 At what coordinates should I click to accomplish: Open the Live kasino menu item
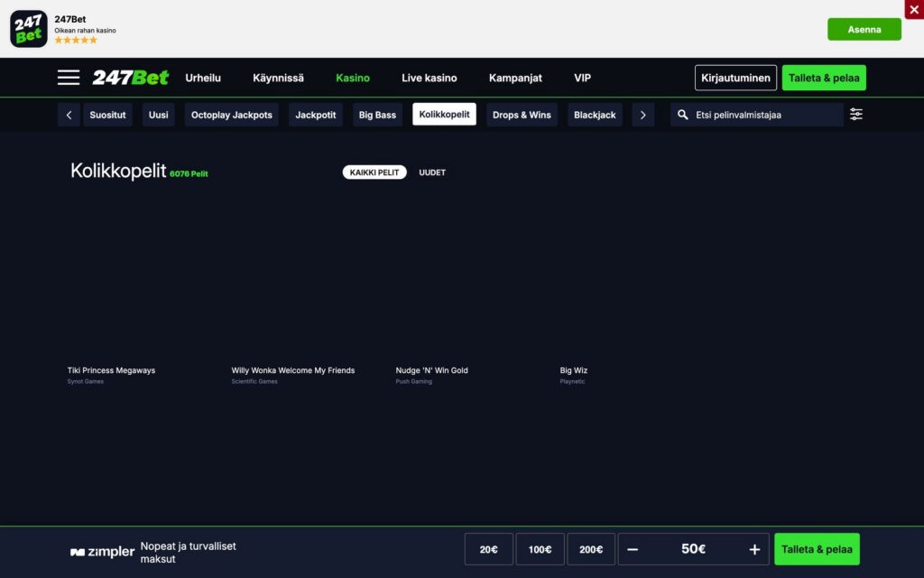pos(429,78)
